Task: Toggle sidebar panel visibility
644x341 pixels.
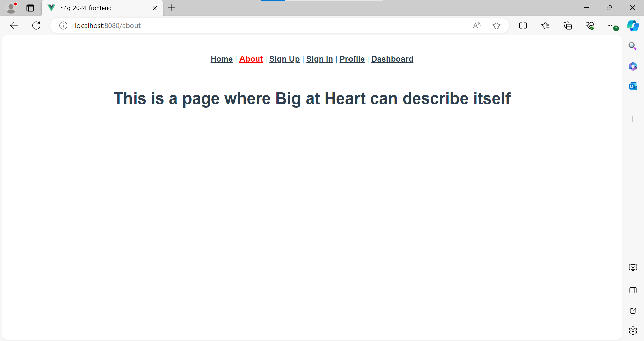Action: [x=633, y=290]
